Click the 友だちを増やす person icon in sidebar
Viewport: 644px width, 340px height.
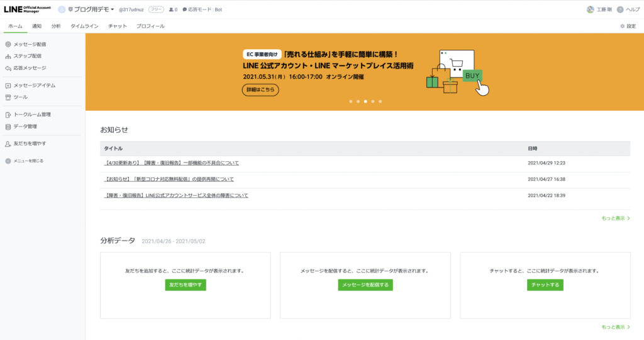click(x=8, y=144)
